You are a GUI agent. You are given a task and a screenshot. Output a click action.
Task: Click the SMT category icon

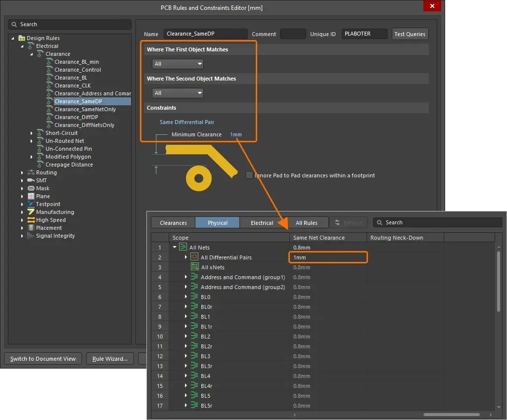tap(31, 180)
